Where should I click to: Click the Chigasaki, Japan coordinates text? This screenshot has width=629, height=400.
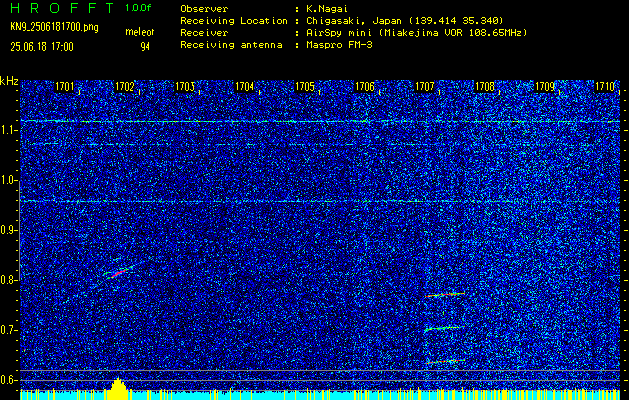pos(405,21)
